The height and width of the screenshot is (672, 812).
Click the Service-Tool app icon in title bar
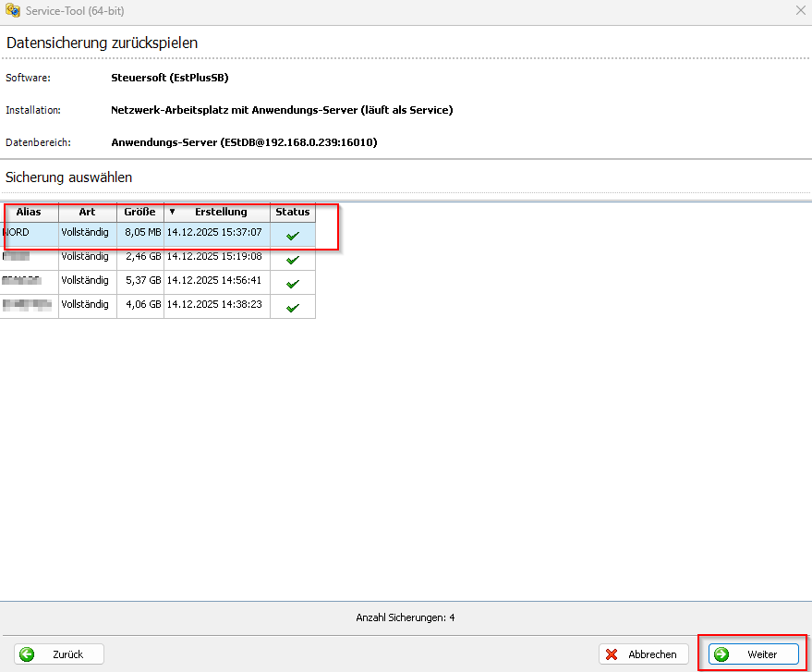pyautogui.click(x=13, y=10)
